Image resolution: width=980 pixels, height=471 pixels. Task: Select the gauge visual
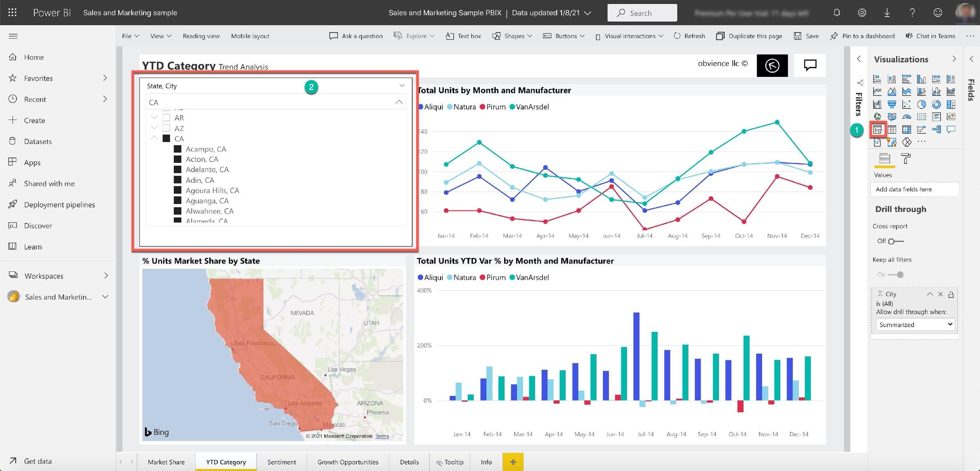(x=907, y=117)
